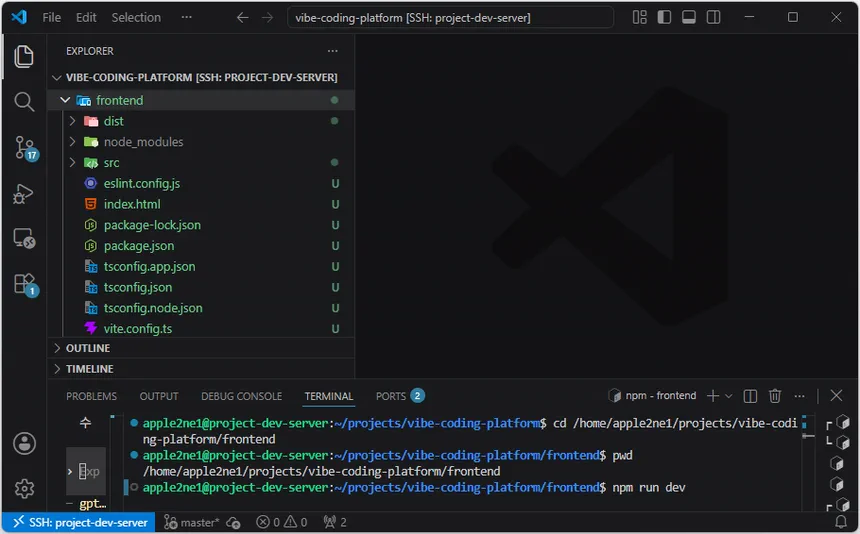Click the command center search field

click(x=450, y=18)
